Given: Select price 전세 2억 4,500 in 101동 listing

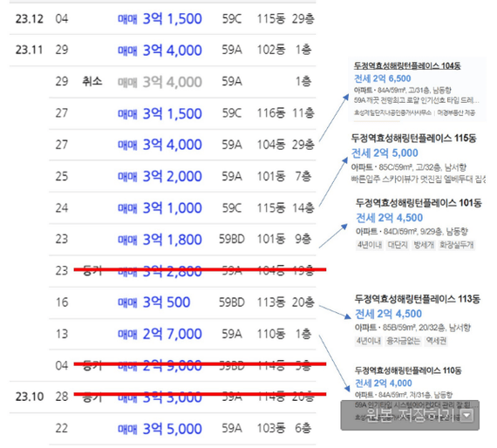Looking at the screenshot, I should coord(389,218).
